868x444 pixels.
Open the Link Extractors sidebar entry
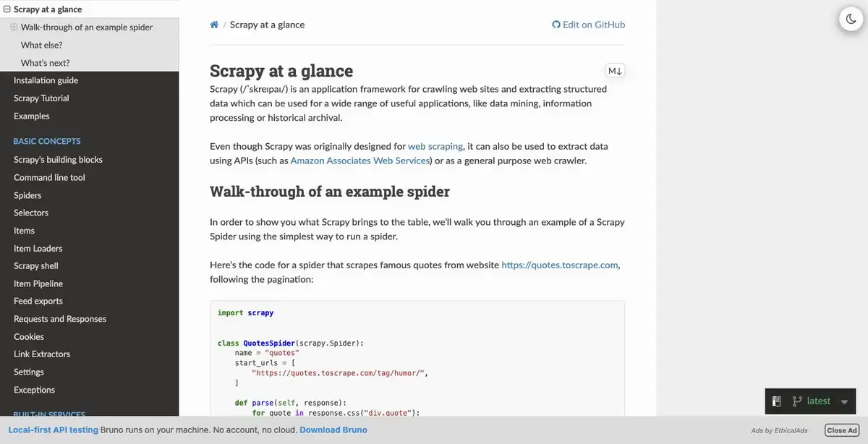coord(42,354)
